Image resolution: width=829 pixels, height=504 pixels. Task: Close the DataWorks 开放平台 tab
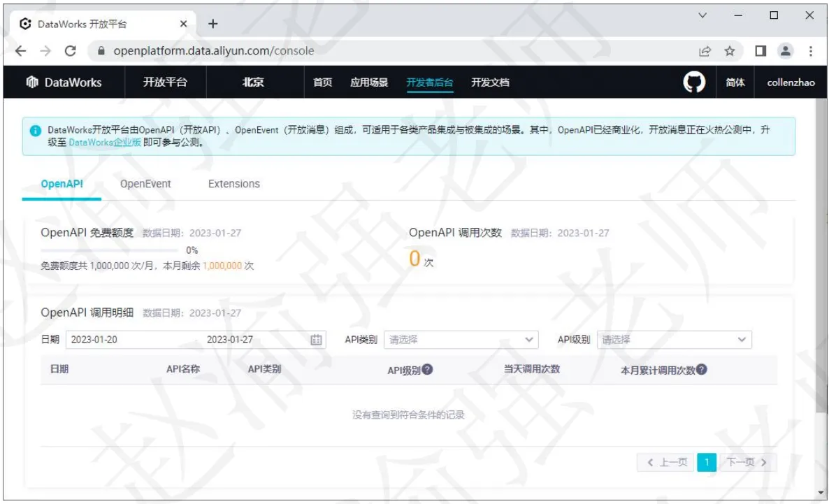pos(183,24)
